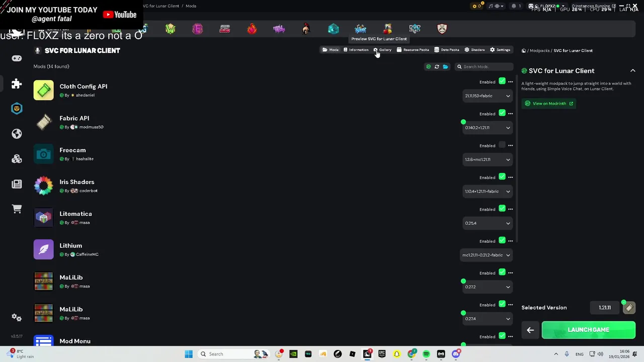This screenshot has height=362, width=644.
Task: Disable the Cloth Config API mod checkbox
Action: tap(502, 81)
